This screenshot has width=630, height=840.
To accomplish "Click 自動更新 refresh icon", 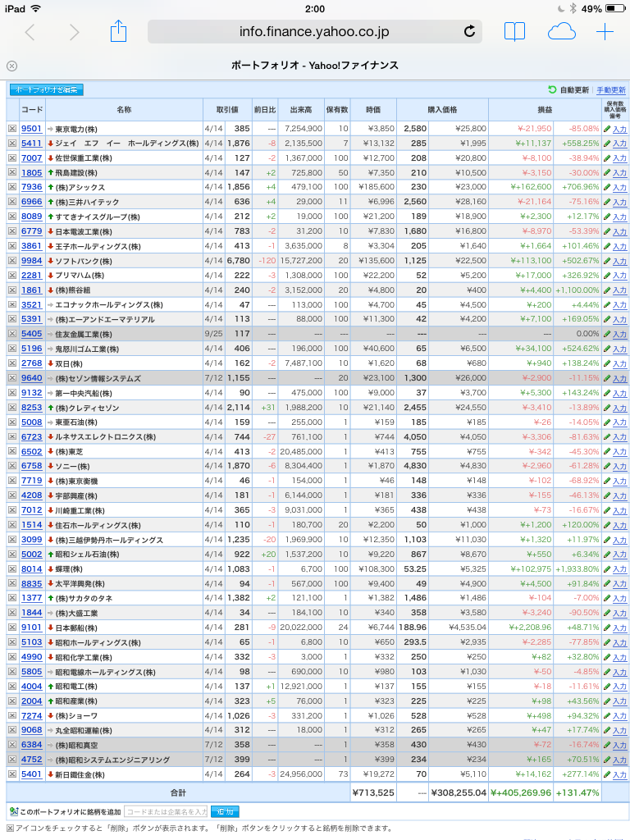I will pos(552,90).
